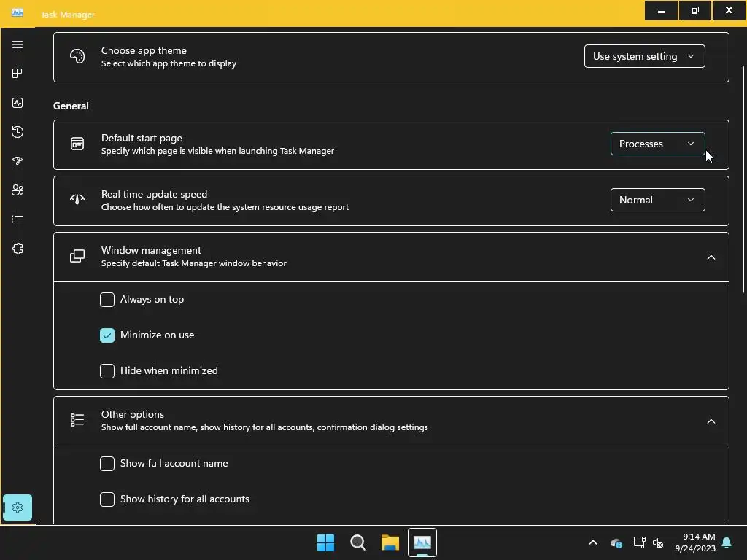The width and height of the screenshot is (747, 560).
Task: Click the Window management icon
Action: [x=77, y=256]
